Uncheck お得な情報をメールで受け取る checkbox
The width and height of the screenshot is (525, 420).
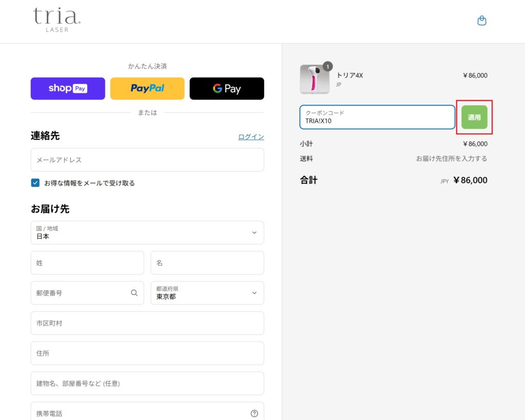(x=35, y=182)
